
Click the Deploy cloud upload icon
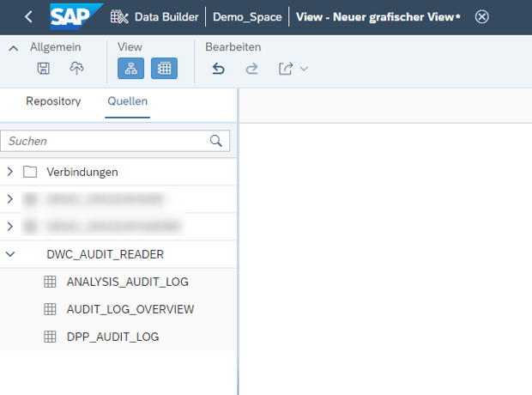(x=76, y=69)
